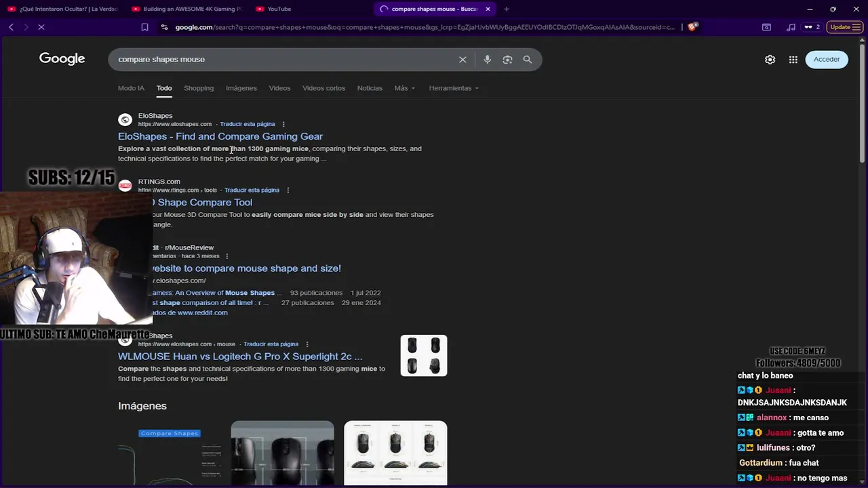Click Traducir esta página for first EloShapes result
This screenshot has height=488, width=868.
tap(248, 124)
